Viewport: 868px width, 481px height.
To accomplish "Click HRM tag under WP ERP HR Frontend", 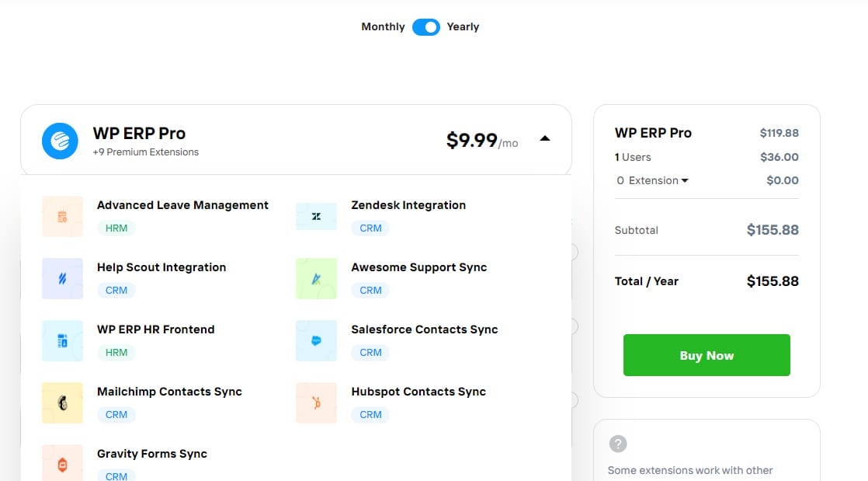I will point(116,353).
